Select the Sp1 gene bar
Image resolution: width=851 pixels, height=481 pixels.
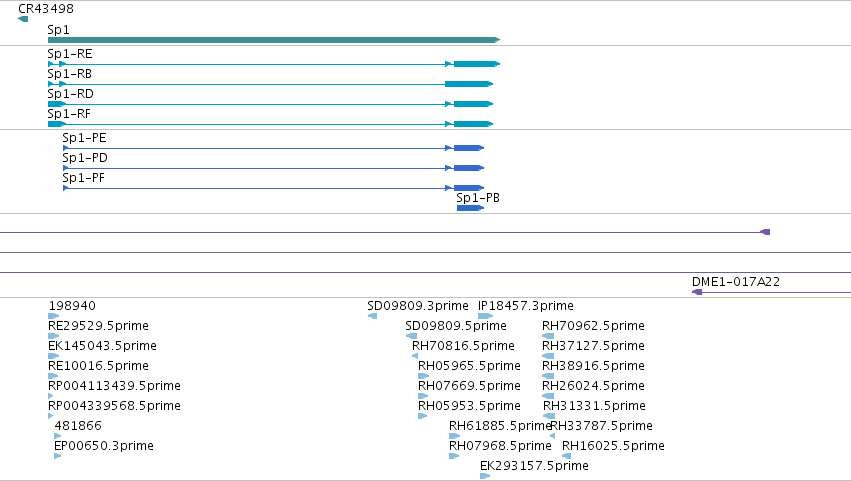coord(274,40)
